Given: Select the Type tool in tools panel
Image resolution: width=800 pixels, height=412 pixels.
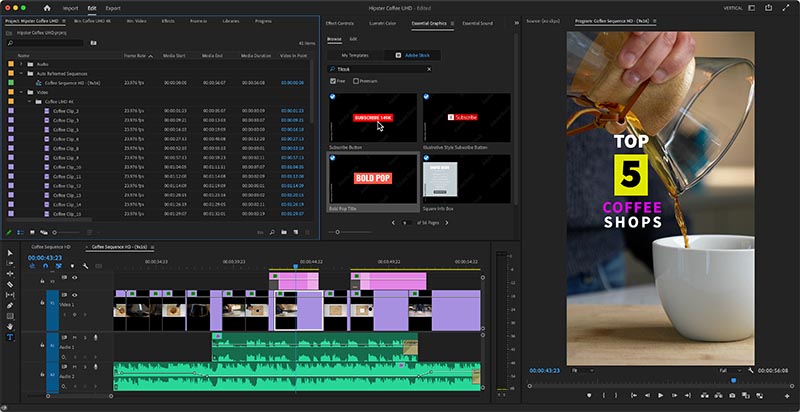Looking at the screenshot, I should [10, 337].
